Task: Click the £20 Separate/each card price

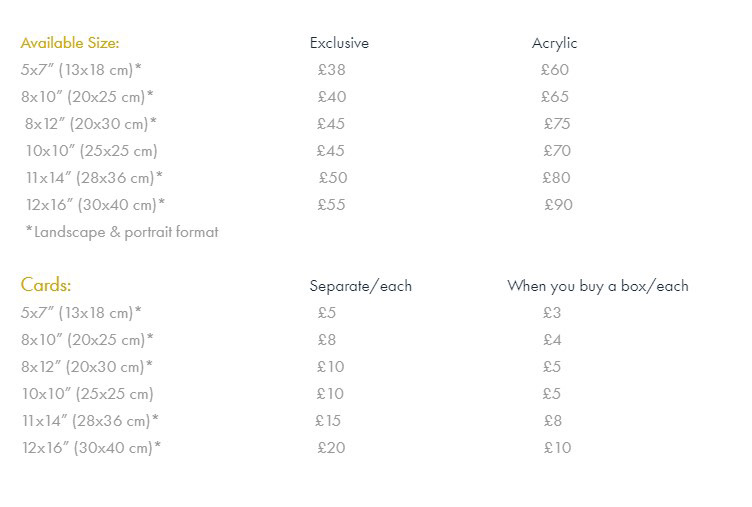Action: [x=331, y=448]
